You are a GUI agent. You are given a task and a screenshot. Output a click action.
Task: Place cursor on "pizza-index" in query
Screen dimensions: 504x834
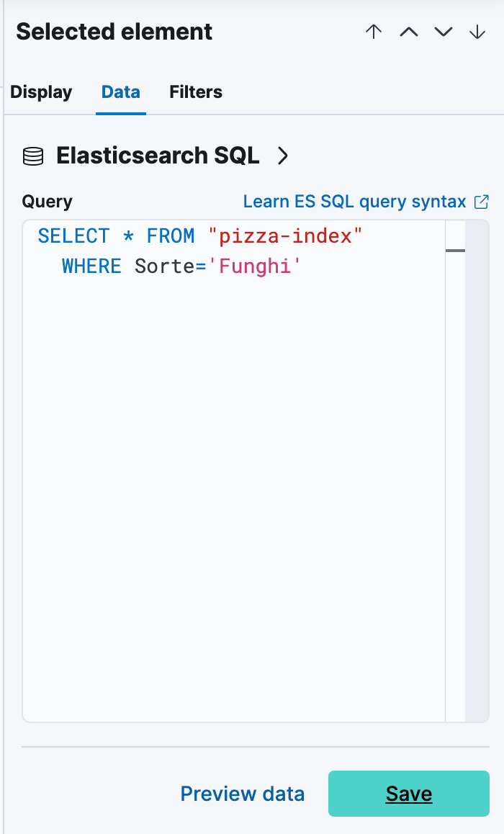tap(284, 236)
